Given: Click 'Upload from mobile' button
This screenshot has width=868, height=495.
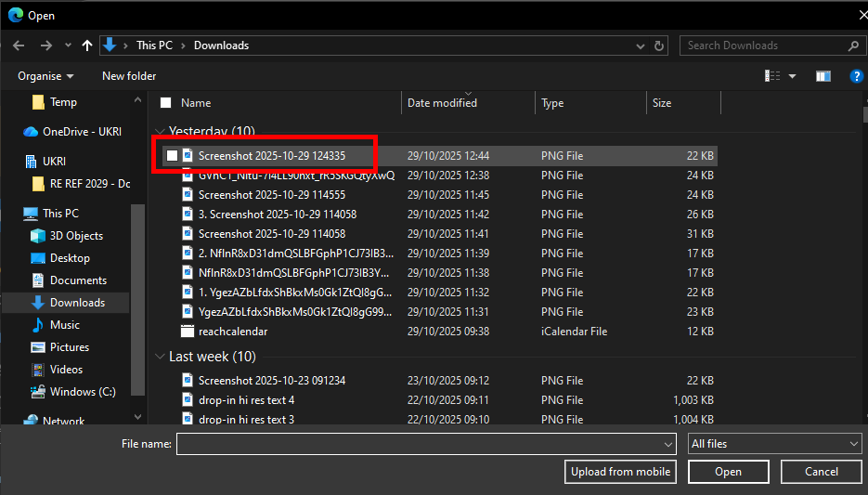Looking at the screenshot, I should tap(620, 472).
